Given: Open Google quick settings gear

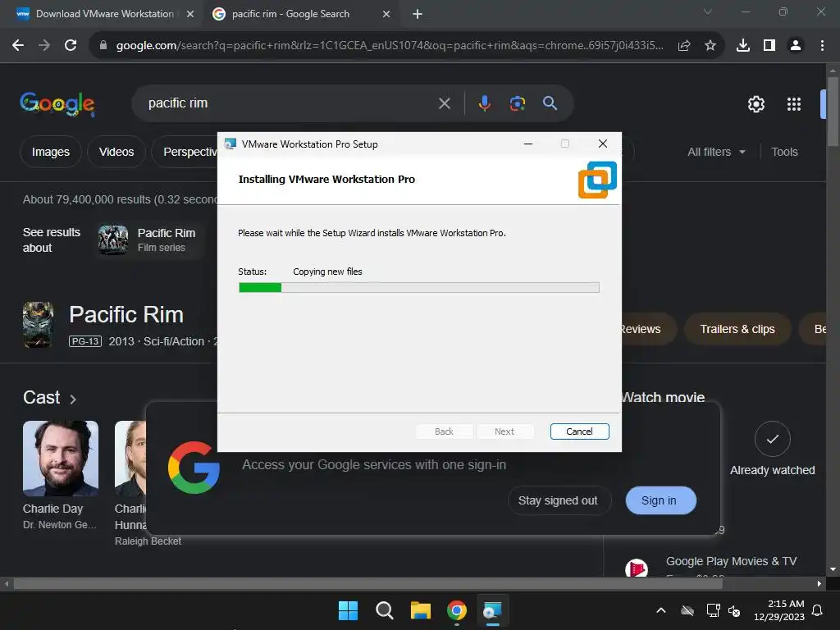Looking at the screenshot, I should click(x=756, y=104).
